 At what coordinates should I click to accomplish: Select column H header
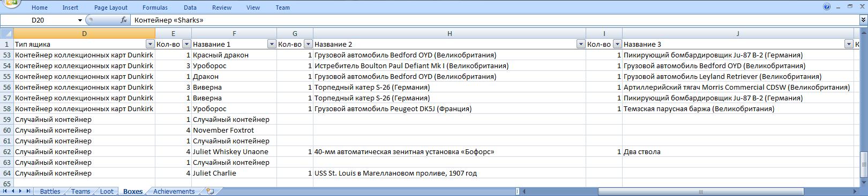(450, 33)
